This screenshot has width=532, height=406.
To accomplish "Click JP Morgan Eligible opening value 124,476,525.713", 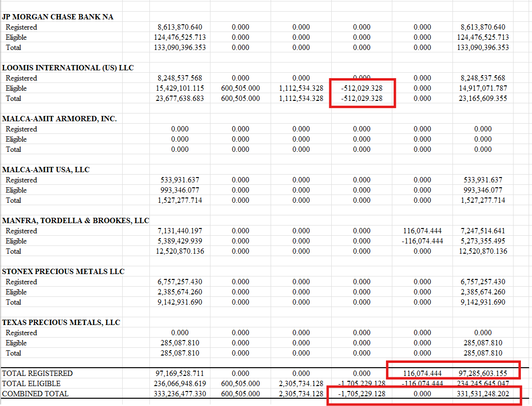I will [x=180, y=37].
